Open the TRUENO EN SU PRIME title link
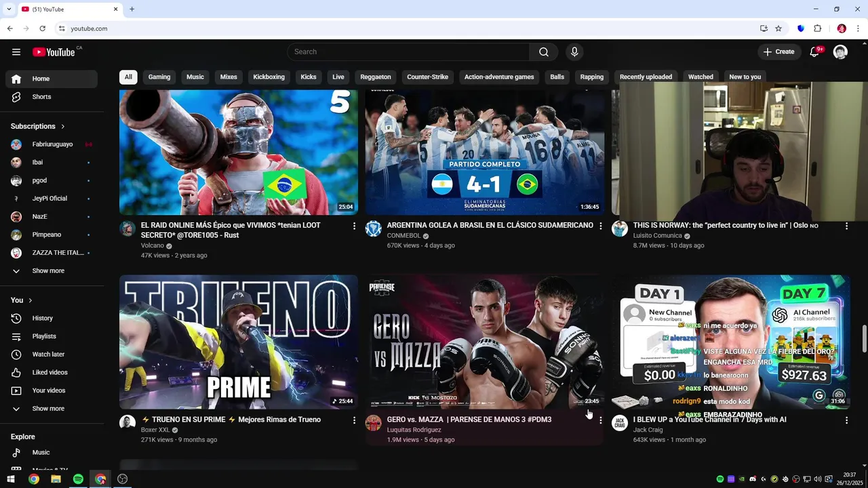 (231, 420)
